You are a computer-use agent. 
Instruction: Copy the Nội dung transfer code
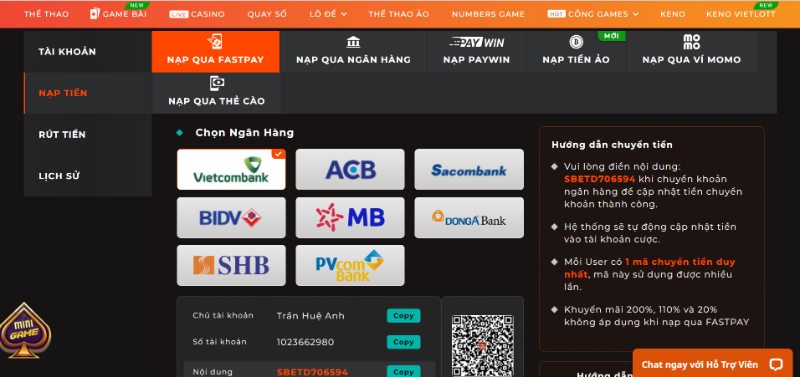point(404,372)
